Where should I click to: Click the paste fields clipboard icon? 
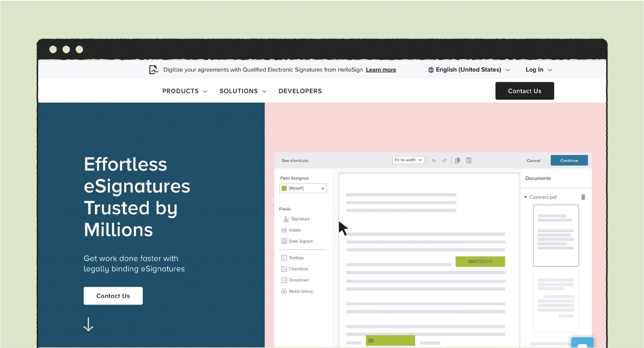[469, 160]
